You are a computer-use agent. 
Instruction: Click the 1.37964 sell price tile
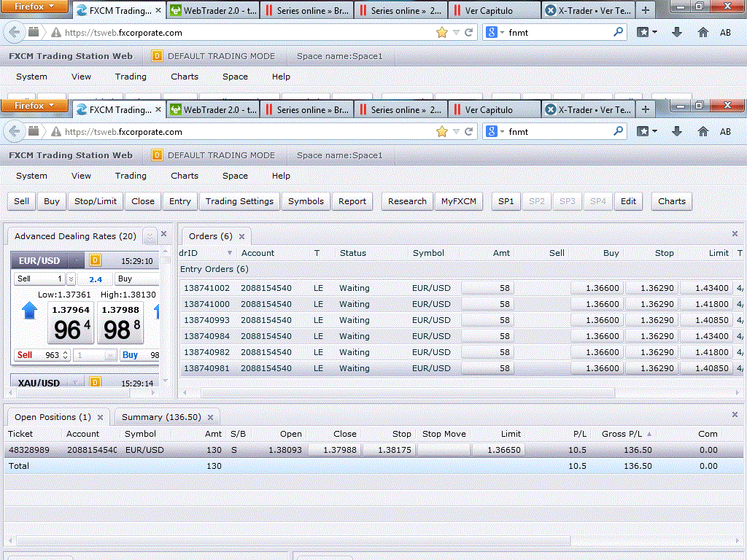point(71,323)
